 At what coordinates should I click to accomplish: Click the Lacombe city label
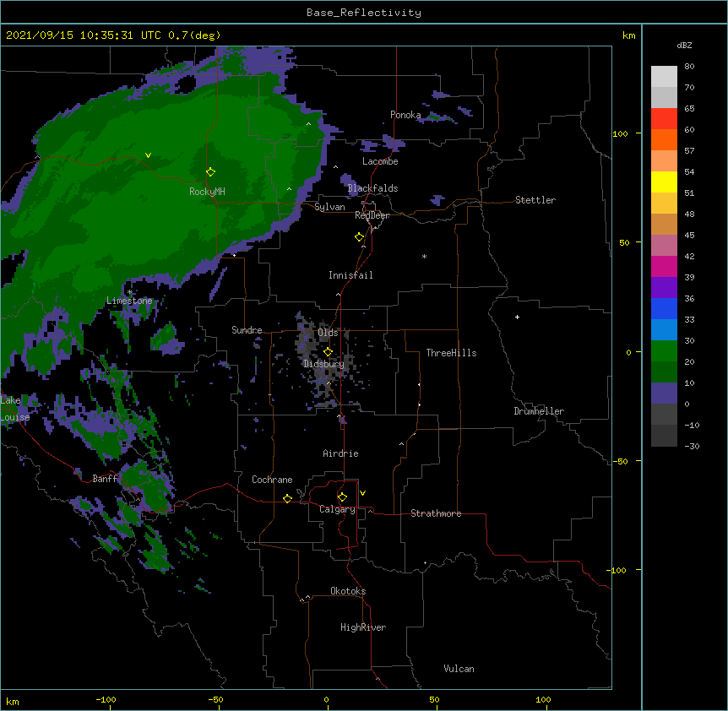(380, 161)
